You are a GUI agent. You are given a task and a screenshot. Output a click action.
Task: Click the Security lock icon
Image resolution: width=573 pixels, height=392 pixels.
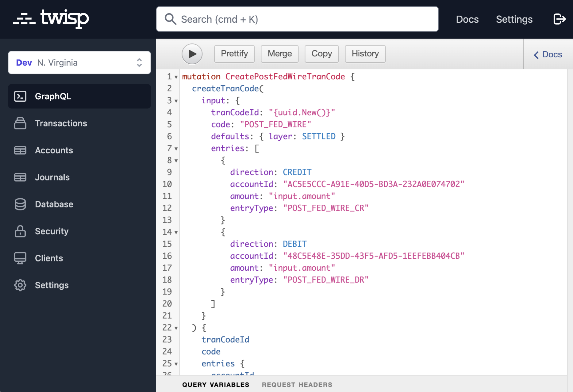20,231
